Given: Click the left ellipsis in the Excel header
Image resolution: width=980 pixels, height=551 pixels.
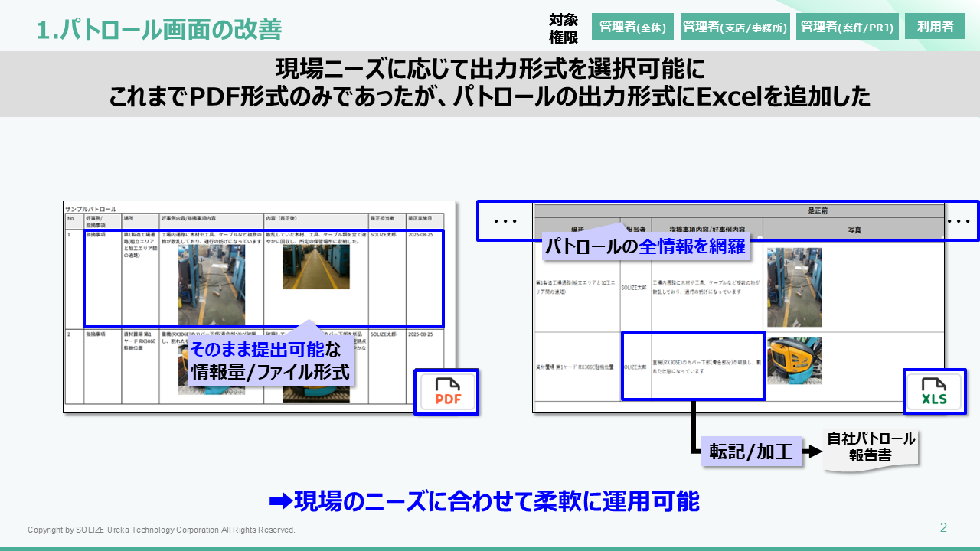Looking at the screenshot, I should [505, 221].
